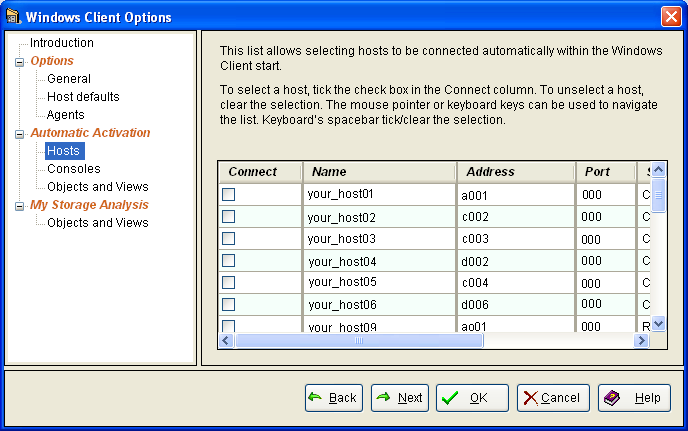Click the table's vertical scroll up arrow
The height and width of the screenshot is (431, 688).
point(658,169)
